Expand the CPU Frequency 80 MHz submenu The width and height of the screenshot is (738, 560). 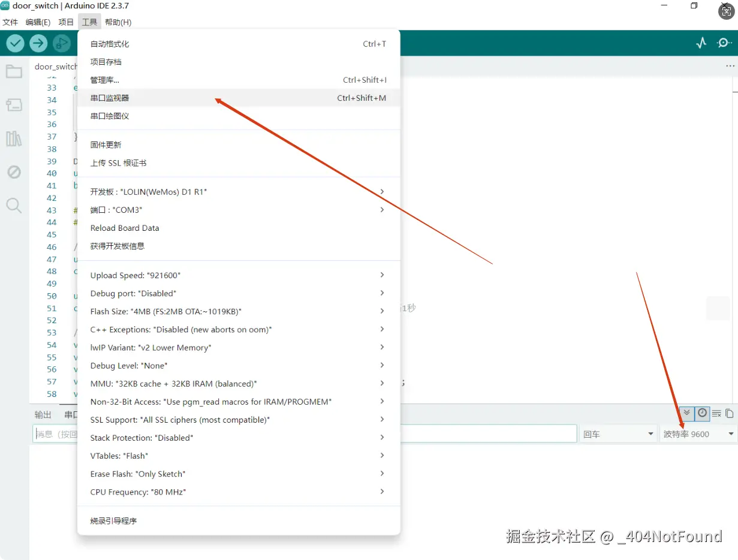click(x=239, y=492)
